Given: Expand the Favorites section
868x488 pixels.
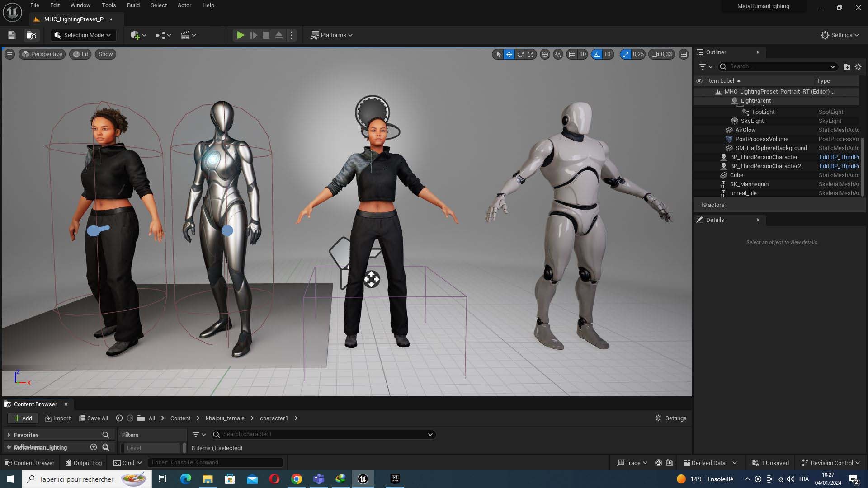Looking at the screenshot, I should (9, 435).
